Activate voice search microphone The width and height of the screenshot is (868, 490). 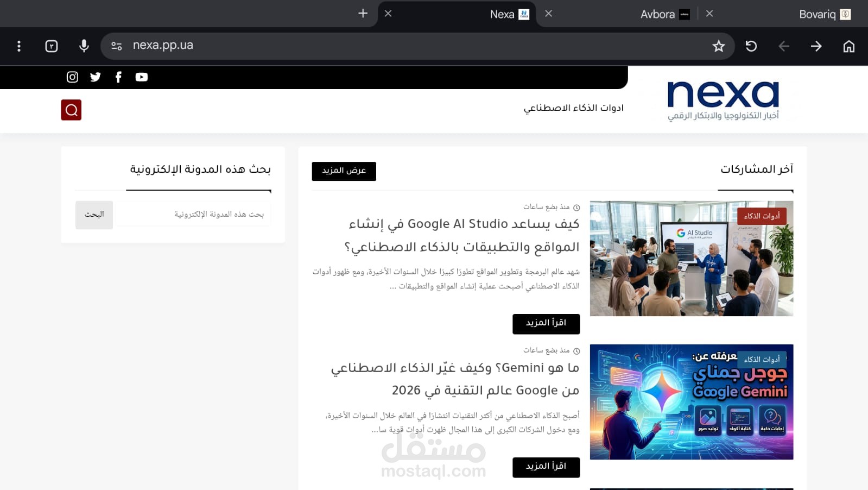[84, 46]
